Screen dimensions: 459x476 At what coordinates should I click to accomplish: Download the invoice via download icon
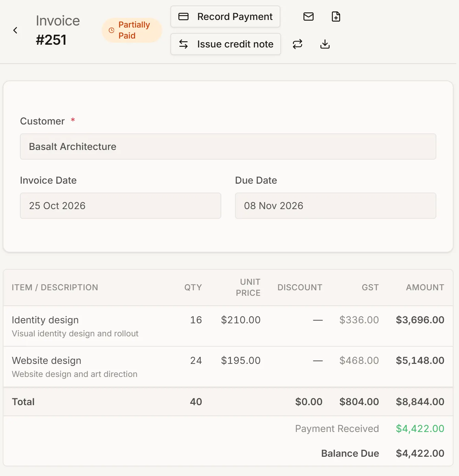(x=325, y=44)
